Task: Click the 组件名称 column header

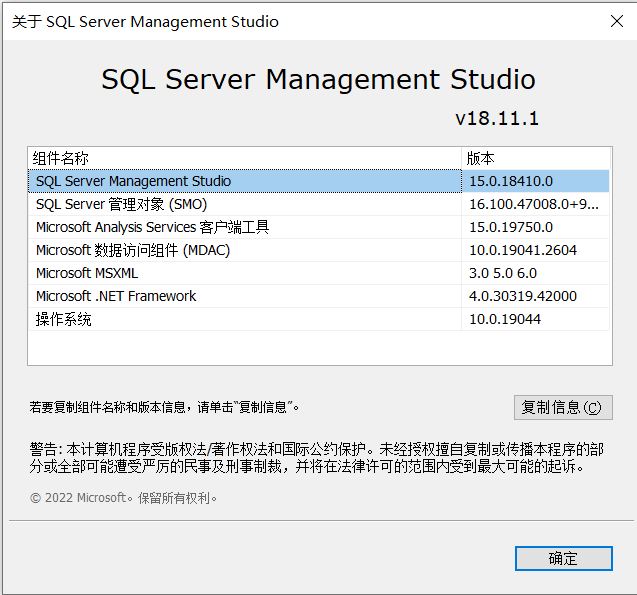Action: coord(61,158)
